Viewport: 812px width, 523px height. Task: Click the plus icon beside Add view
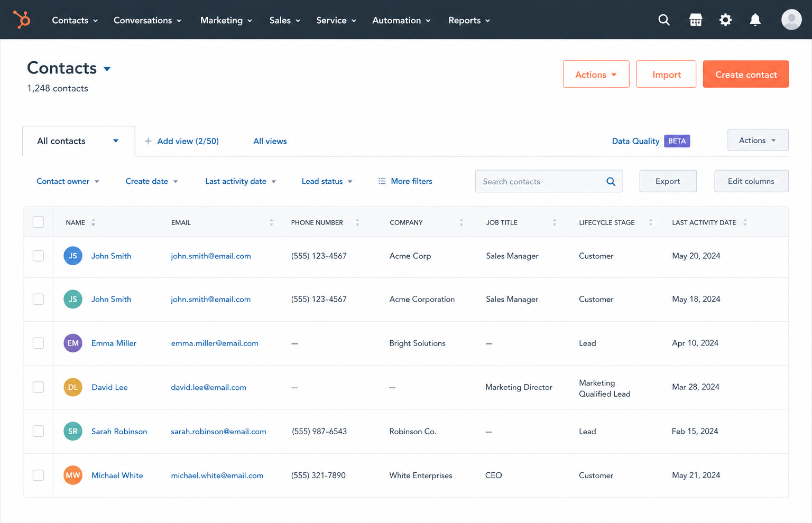point(148,141)
